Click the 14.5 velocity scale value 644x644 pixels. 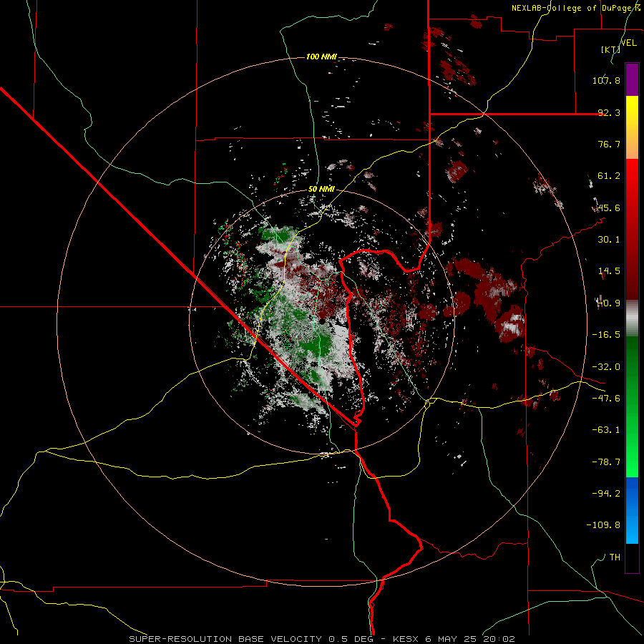pos(609,271)
